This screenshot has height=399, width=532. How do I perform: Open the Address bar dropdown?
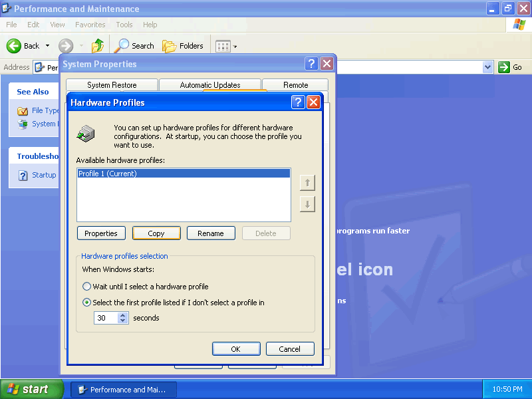[x=487, y=67]
